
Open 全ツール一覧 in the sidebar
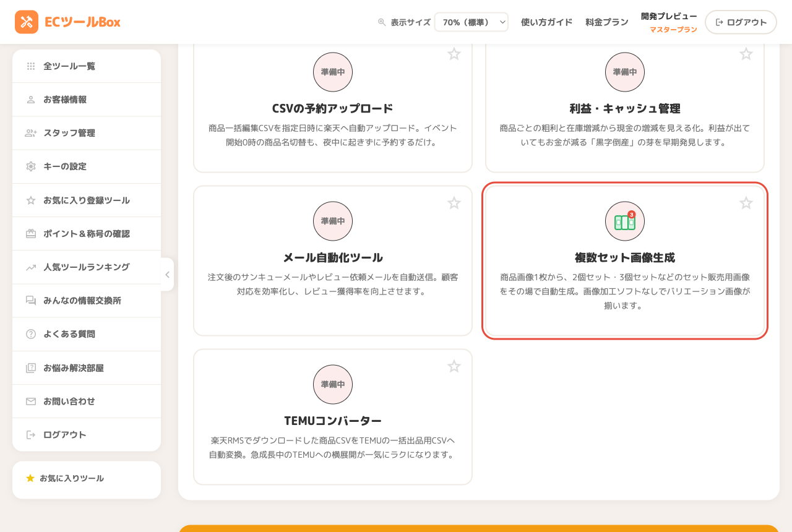coord(87,66)
